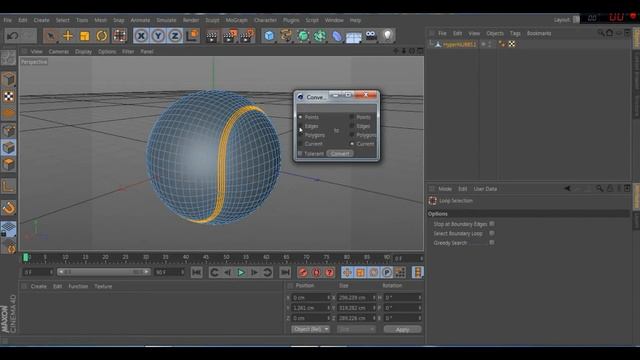This screenshot has height=360, width=640.
Task: Go to the end of animation
Action: coord(285,272)
